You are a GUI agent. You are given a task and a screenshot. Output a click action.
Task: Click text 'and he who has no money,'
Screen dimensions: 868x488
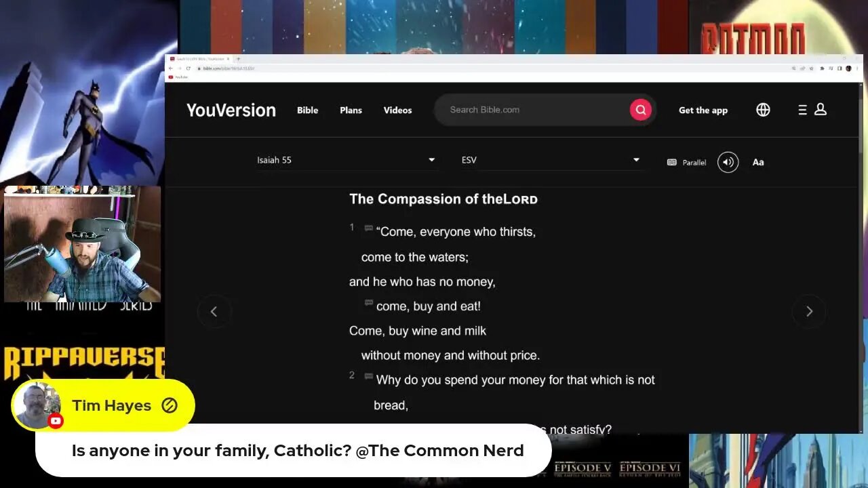coord(422,281)
